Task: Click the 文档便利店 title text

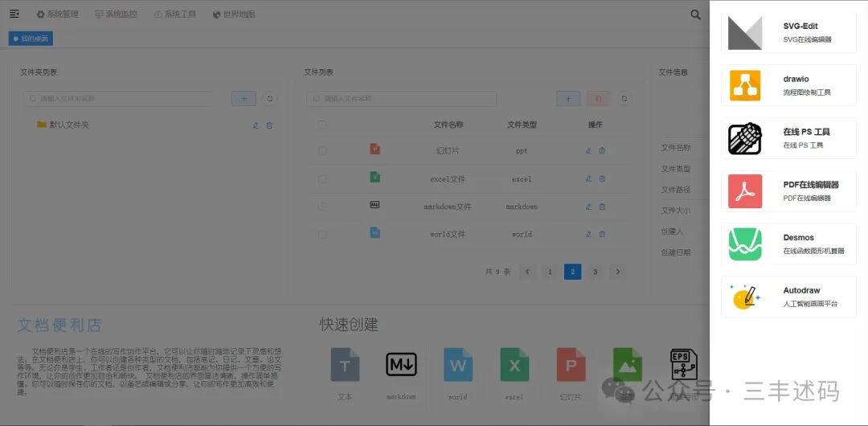Action: click(x=59, y=326)
